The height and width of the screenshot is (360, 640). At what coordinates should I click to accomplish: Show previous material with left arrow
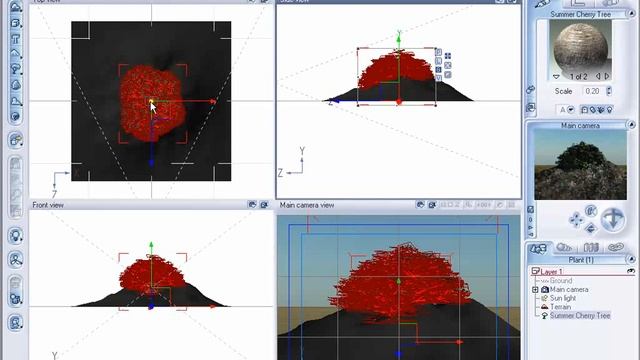click(598, 76)
